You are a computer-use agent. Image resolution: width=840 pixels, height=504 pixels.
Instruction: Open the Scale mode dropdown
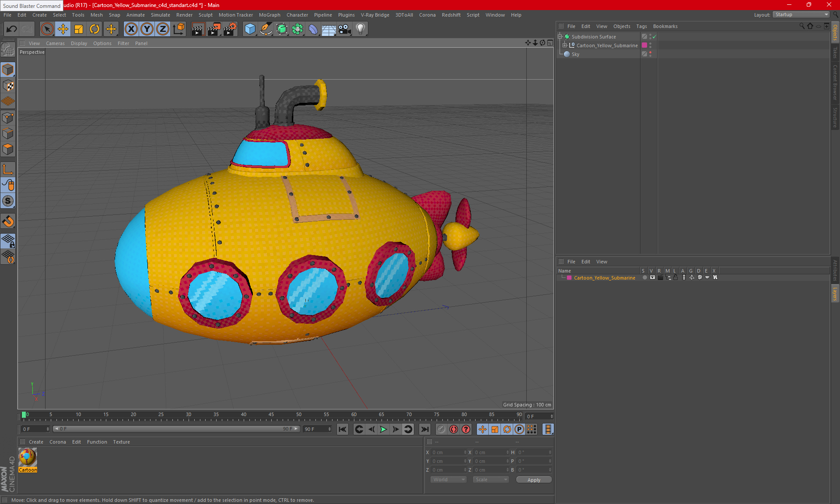click(491, 480)
